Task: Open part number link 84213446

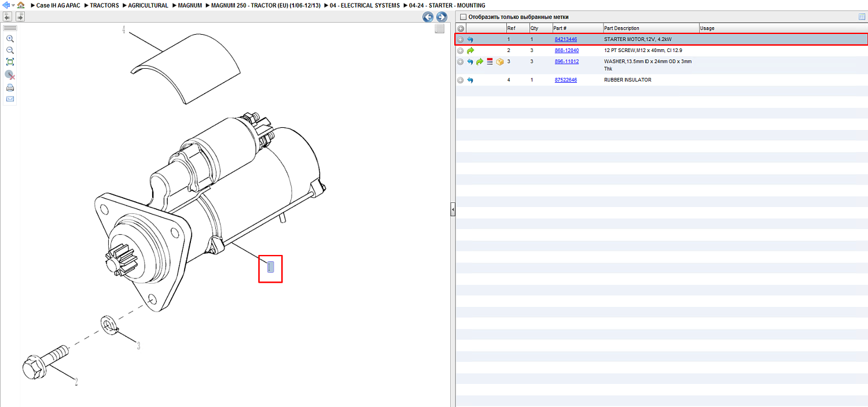Action: click(566, 39)
